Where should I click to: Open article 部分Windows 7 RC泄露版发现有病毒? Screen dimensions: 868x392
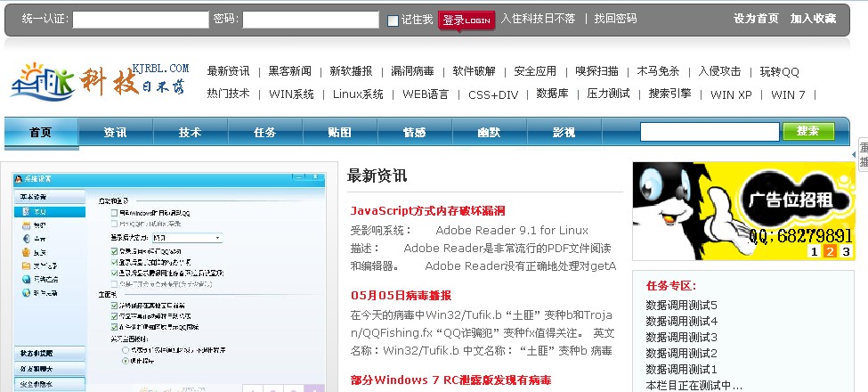(451, 380)
